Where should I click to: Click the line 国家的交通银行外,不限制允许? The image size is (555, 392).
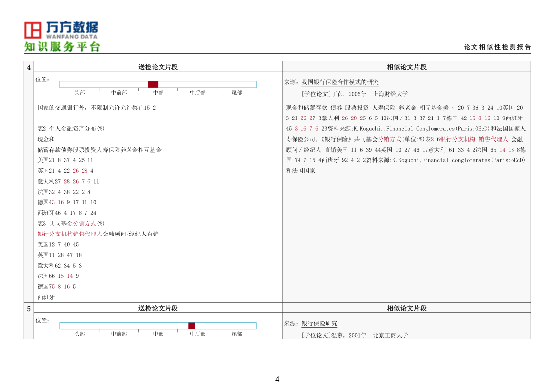pyautogui.click(x=97, y=108)
